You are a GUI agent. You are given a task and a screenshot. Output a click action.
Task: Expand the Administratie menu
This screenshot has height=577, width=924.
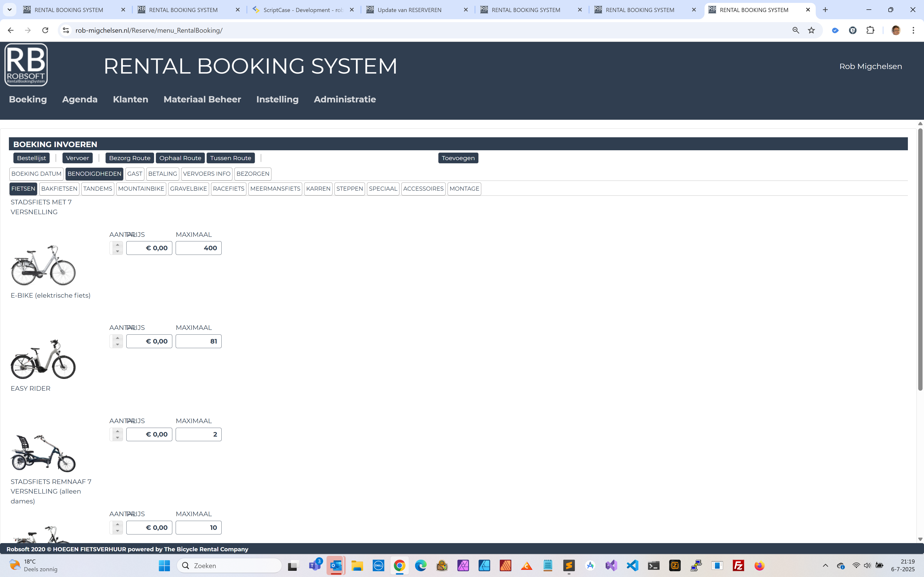(345, 99)
